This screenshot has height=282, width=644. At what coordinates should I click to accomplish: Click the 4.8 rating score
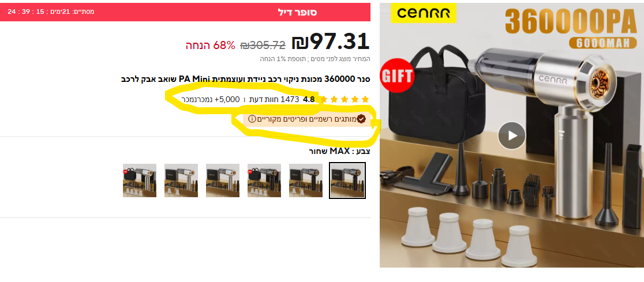[x=309, y=99]
